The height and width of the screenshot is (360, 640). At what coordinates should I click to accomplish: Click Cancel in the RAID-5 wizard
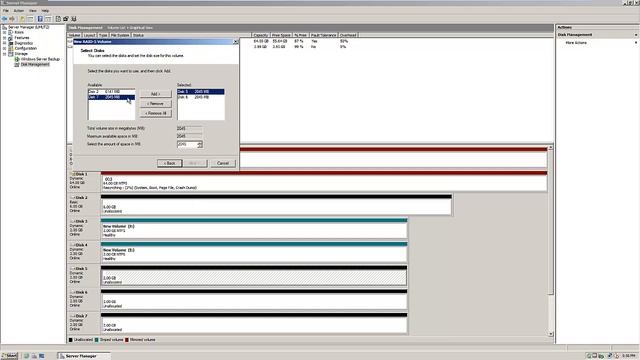(x=223, y=163)
